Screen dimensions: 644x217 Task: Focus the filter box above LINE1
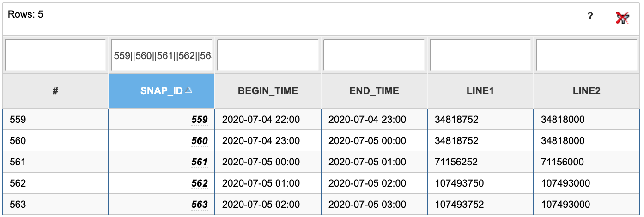tap(480, 55)
